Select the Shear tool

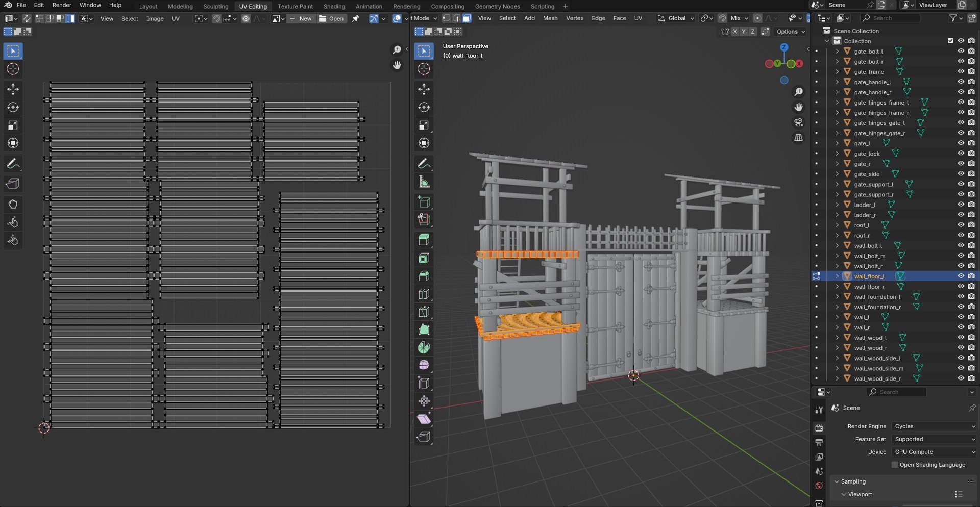click(x=424, y=419)
